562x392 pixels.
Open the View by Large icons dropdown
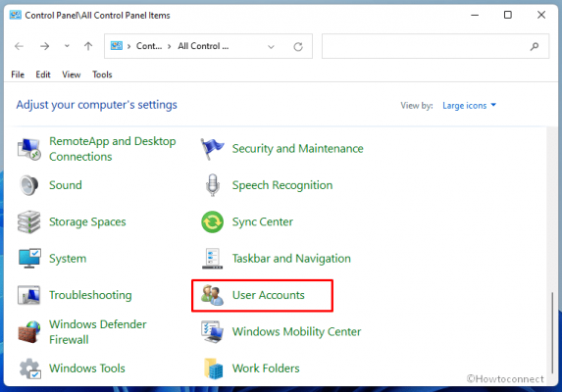469,105
